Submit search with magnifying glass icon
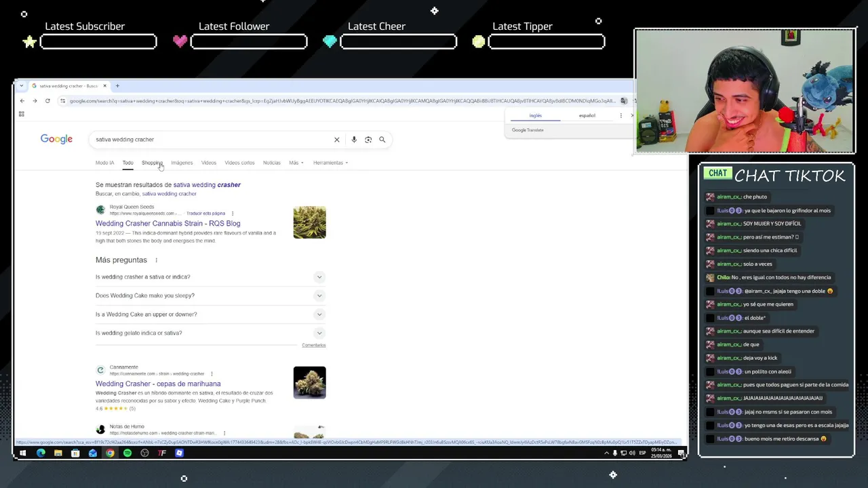 click(x=382, y=140)
